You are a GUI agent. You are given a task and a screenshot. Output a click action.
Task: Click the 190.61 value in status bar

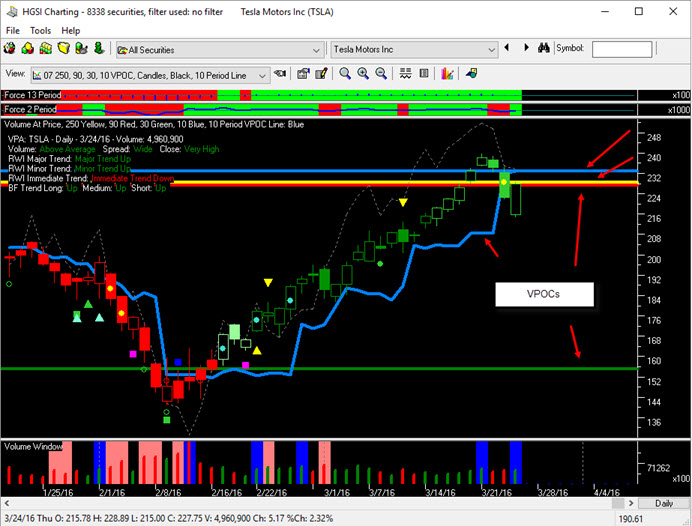[x=631, y=518]
